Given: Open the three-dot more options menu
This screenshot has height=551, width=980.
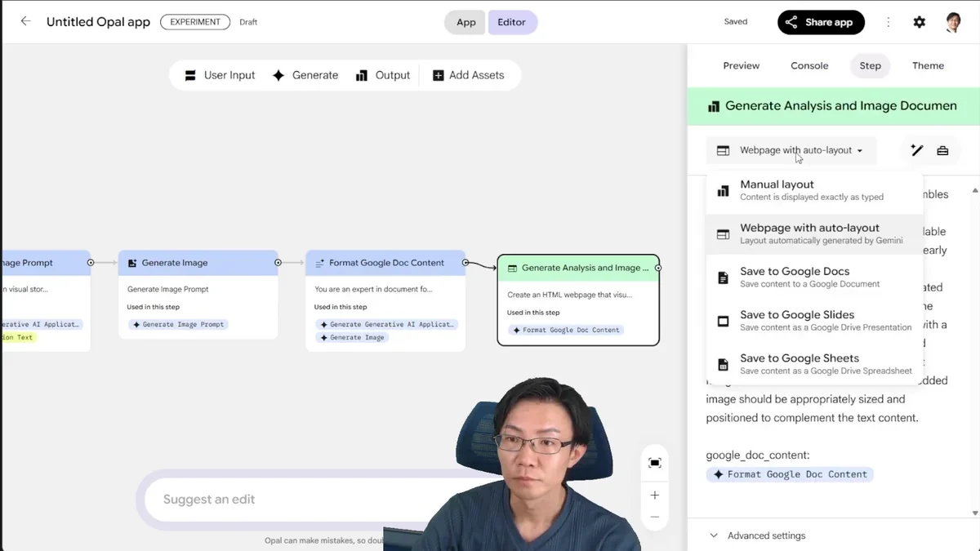Looking at the screenshot, I should 889,22.
